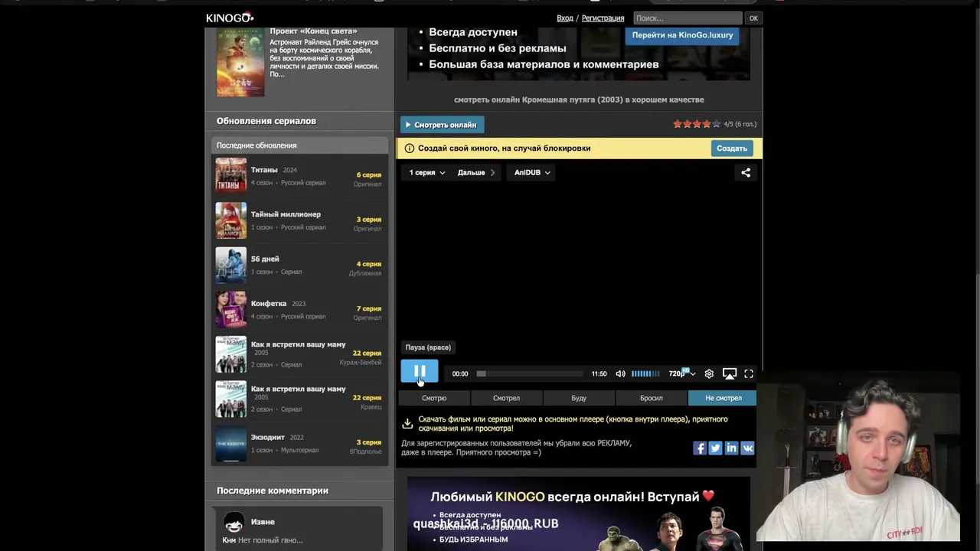
Task: Adjust the volume level bar
Action: click(645, 373)
